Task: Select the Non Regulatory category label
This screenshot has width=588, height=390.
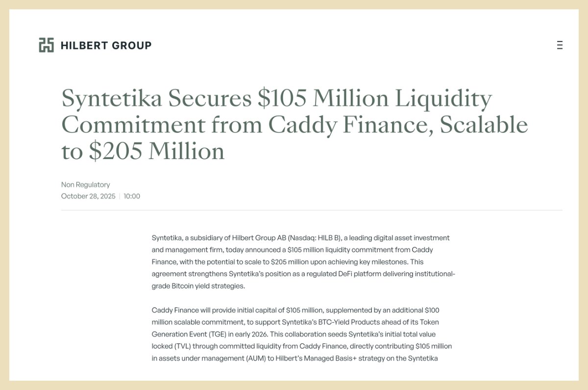Action: [x=85, y=185]
